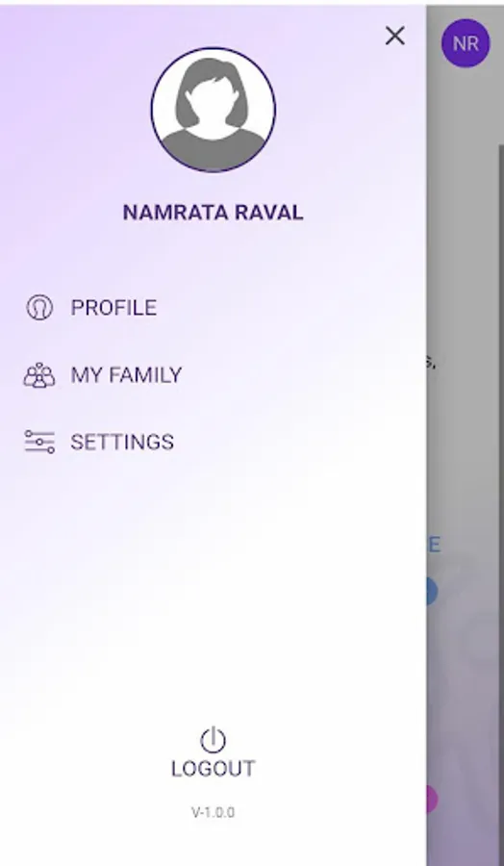Tap the partially hidden blue circle
The height and width of the screenshot is (866, 504).
pyautogui.click(x=432, y=592)
